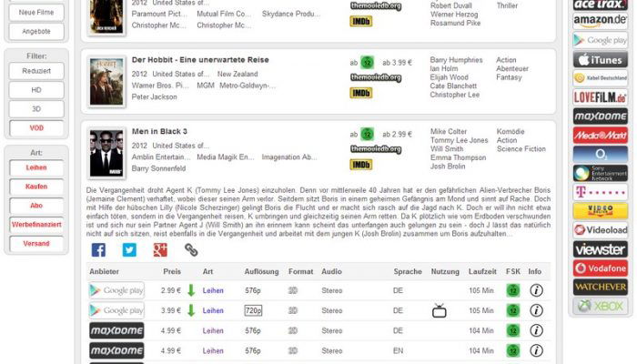Click TV usage icon in 720p row
This screenshot has width=637, height=364.
(x=440, y=311)
